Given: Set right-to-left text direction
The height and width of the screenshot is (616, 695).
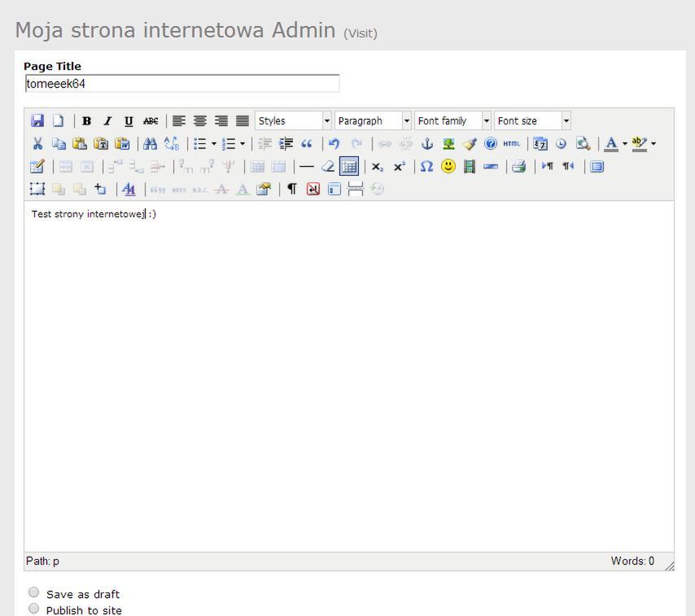Looking at the screenshot, I should point(568,167).
